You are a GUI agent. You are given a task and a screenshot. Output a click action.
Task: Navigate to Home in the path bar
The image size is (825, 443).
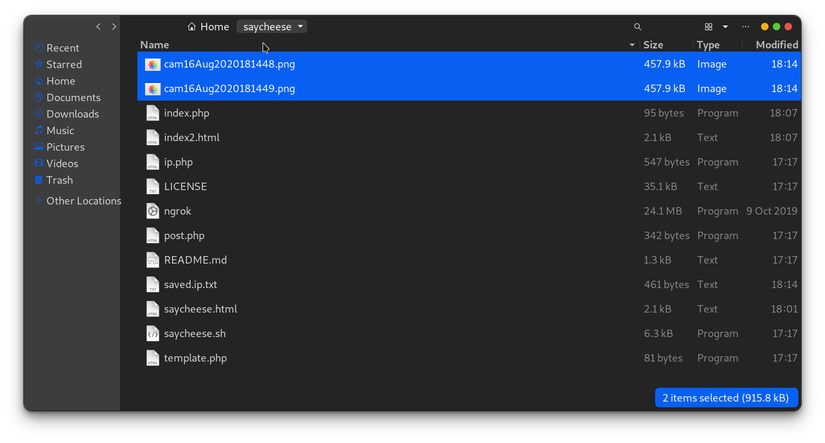point(209,27)
